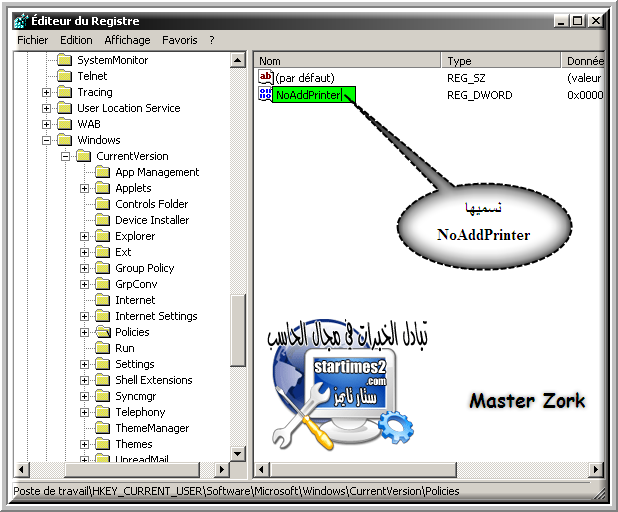Open the Favoris menu
This screenshot has width=618, height=512.
180,40
